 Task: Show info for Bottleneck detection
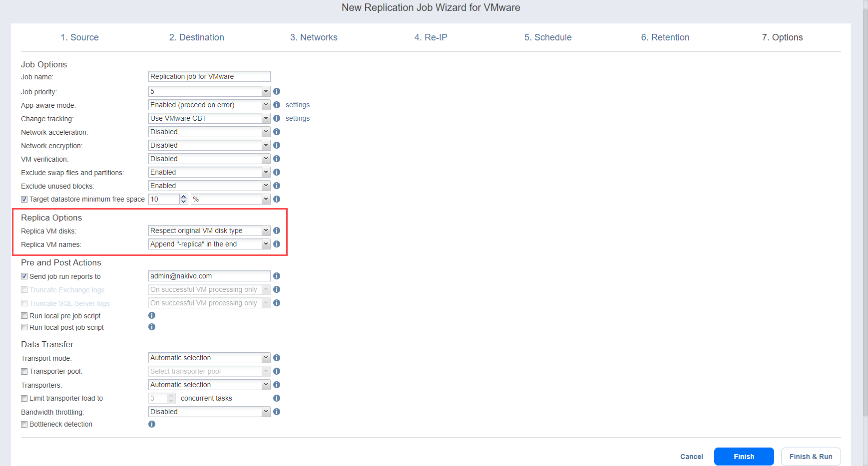(152, 424)
